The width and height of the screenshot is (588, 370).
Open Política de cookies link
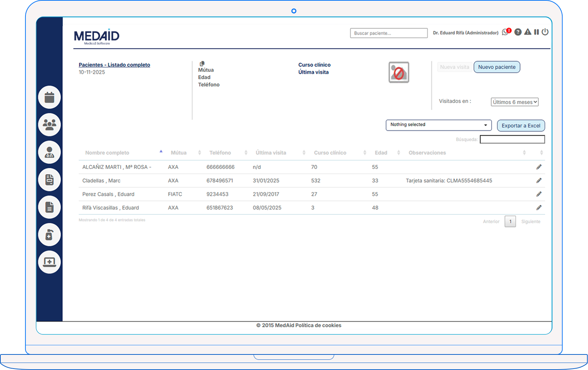pos(318,325)
